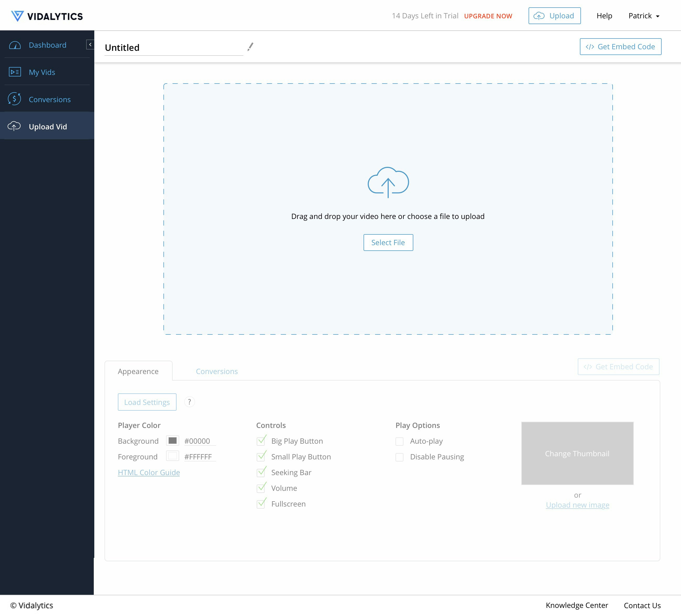Screen dimensions: 681x616
Task: Click the My Vids playlist icon
Action: pos(15,72)
